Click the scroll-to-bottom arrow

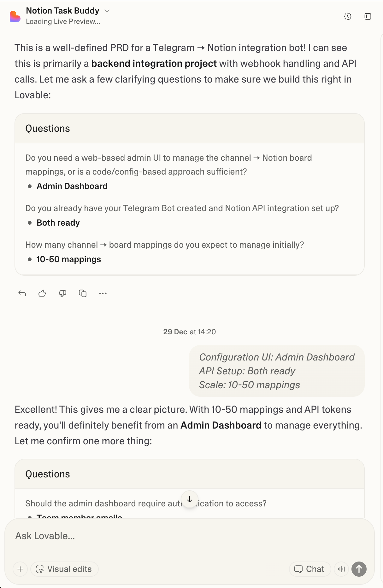[190, 499]
